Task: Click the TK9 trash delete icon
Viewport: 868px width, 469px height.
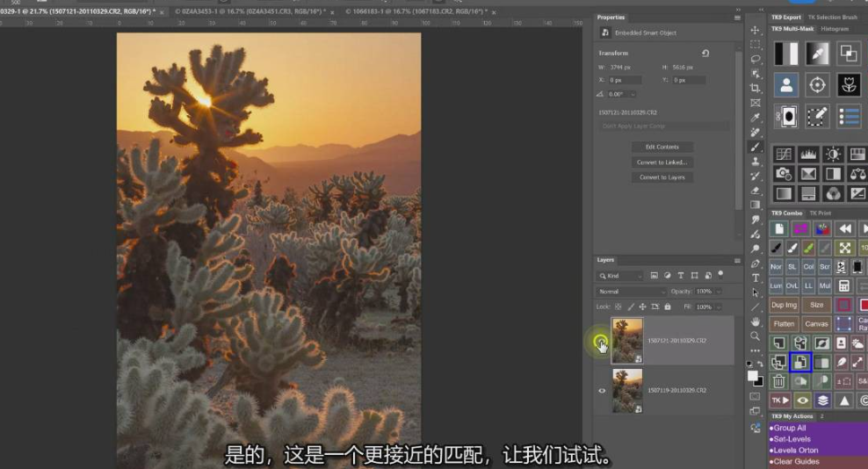Action: click(x=778, y=382)
